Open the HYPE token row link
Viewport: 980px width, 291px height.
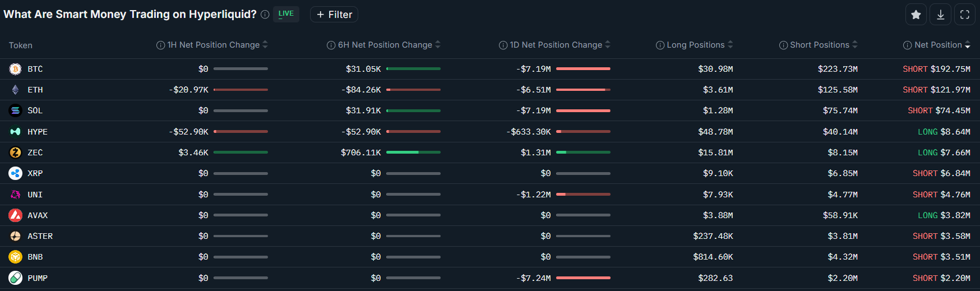coord(38,132)
